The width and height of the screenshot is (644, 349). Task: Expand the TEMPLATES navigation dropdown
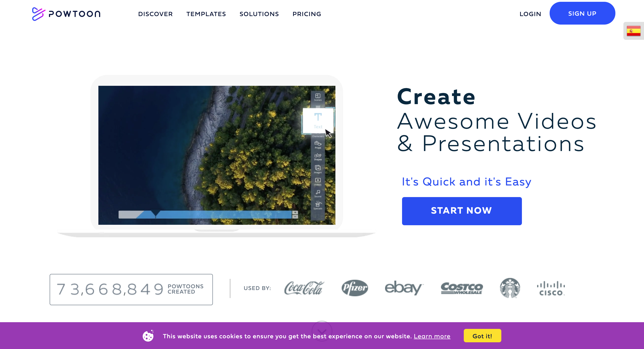tap(206, 13)
